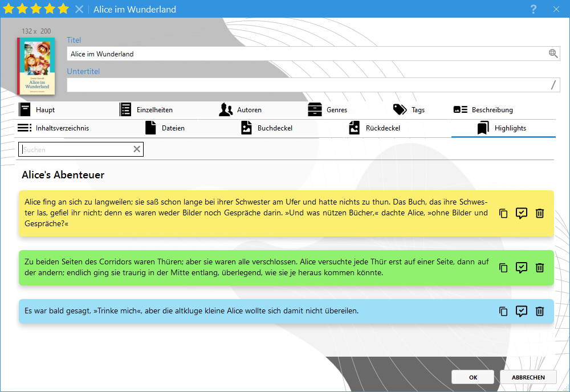Delete the green corridor highlight
The height and width of the screenshot is (392, 570).
click(540, 268)
